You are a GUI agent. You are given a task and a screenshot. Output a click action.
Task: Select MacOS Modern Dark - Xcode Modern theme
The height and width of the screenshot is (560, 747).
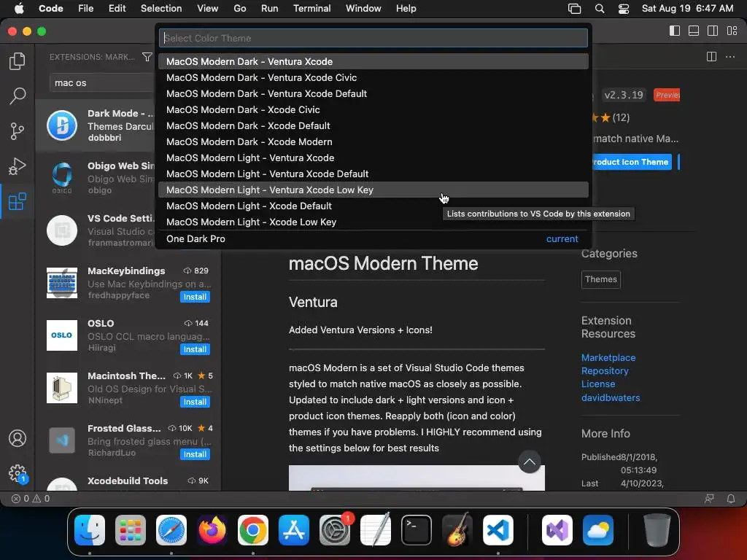pos(373,142)
